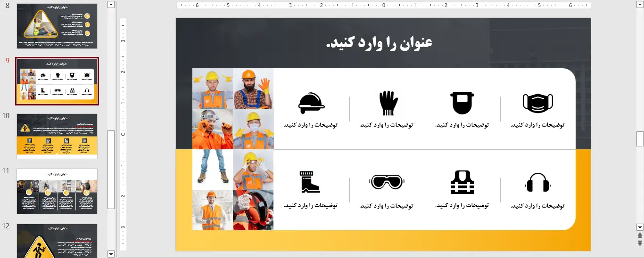Jump to previous slide double-arrow button
The image size is (644, 258).
640,235
